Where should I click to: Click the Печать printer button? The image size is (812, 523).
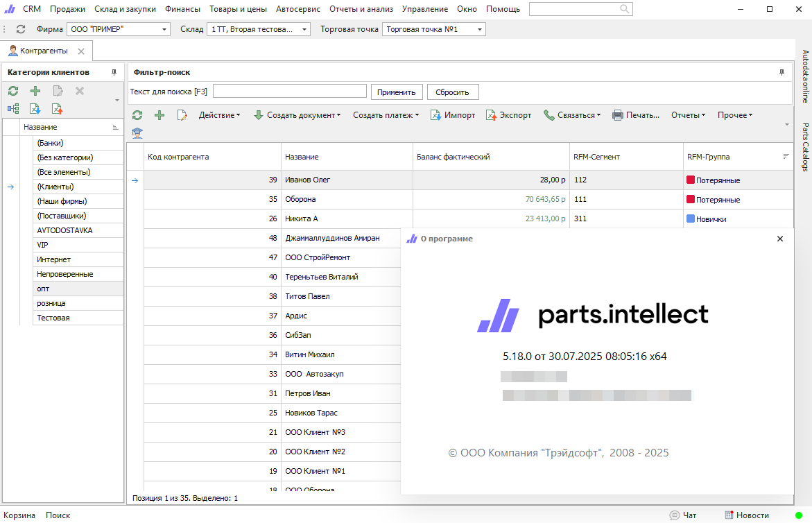coord(636,115)
